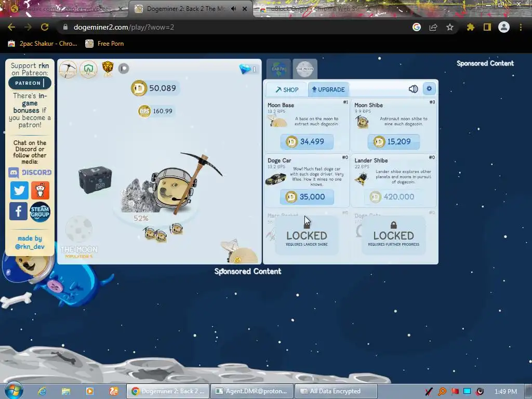Buy Doge Car for 35,000
This screenshot has width=532, height=399.
click(x=307, y=197)
